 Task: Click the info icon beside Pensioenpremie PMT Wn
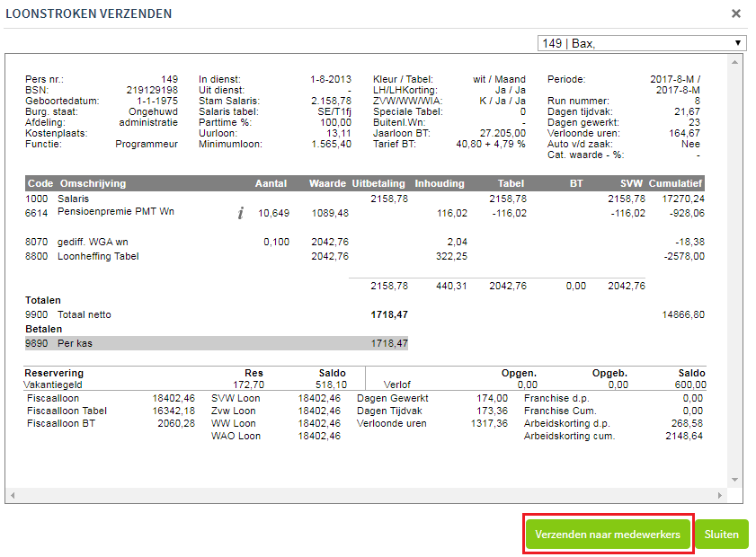(x=240, y=213)
